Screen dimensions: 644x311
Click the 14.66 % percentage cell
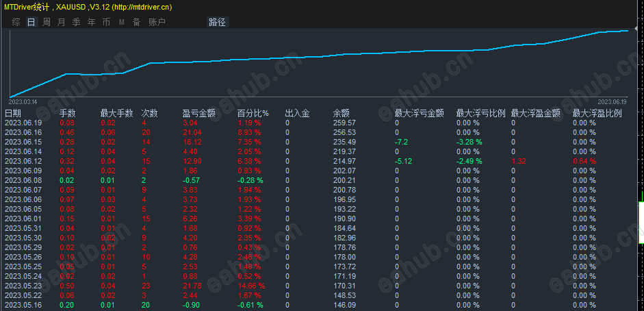pos(251,286)
